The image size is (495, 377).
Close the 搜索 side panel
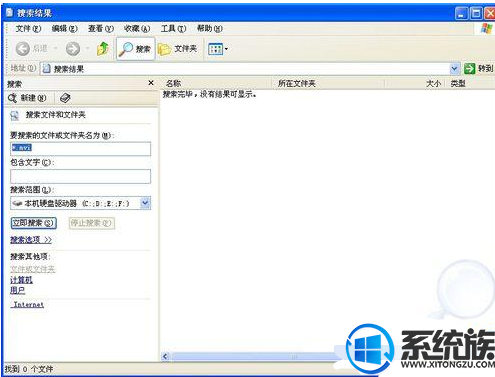(151, 83)
